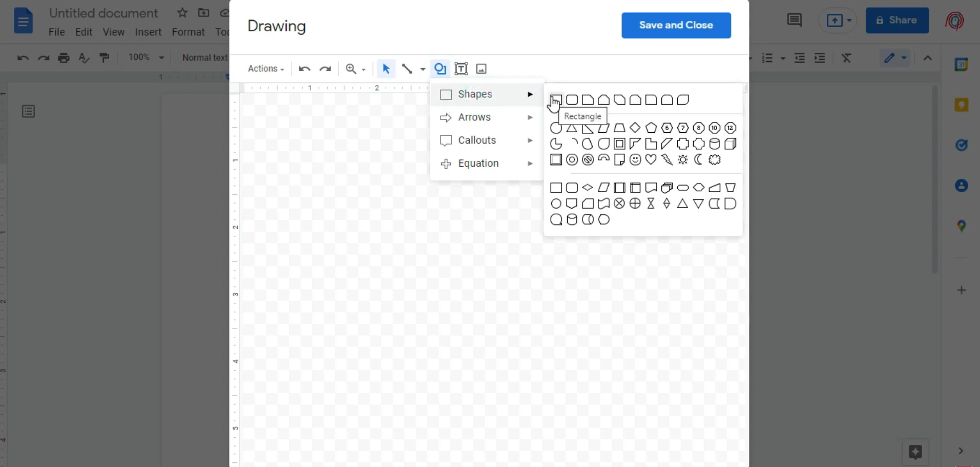Select the Rectangle shape
980x467 pixels.
[556, 99]
